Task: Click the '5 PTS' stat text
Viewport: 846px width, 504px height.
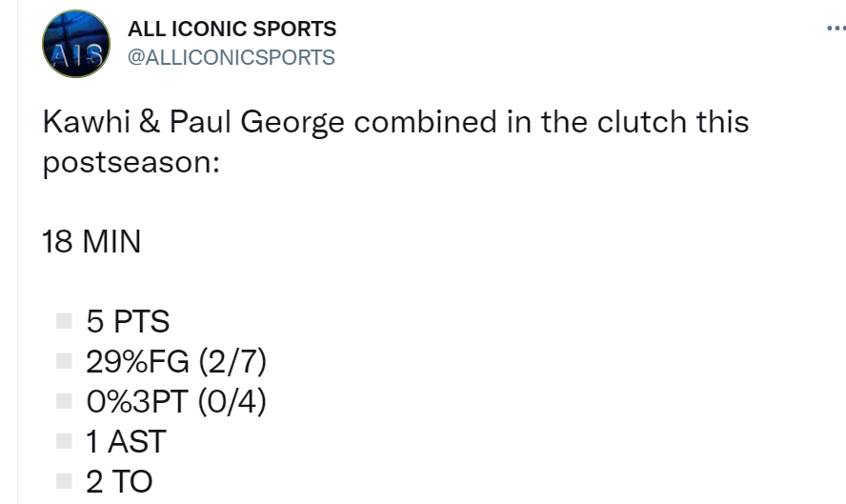Action: (x=128, y=322)
